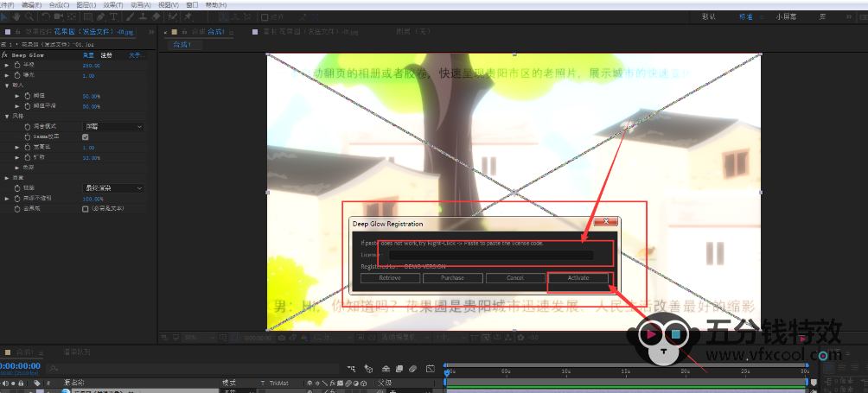Click the 关于 about link for Deep Glow

(x=137, y=55)
